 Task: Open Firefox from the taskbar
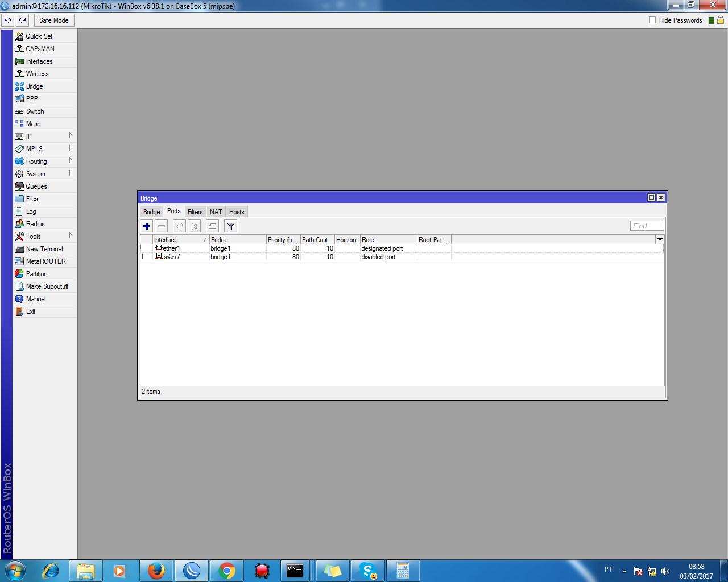point(156,571)
